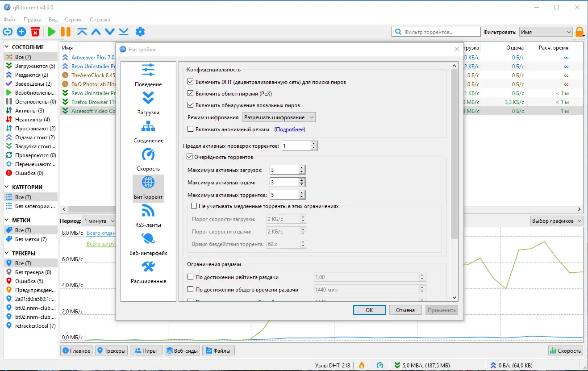The height and width of the screenshot is (371, 588).
Task: Delete the selected torrent via trash icon
Action: point(36,32)
